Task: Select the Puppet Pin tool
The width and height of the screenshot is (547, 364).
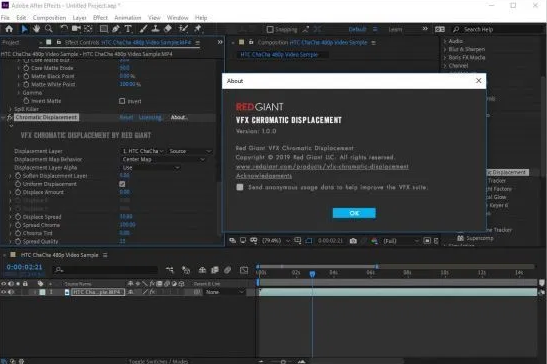Action: 198,29
